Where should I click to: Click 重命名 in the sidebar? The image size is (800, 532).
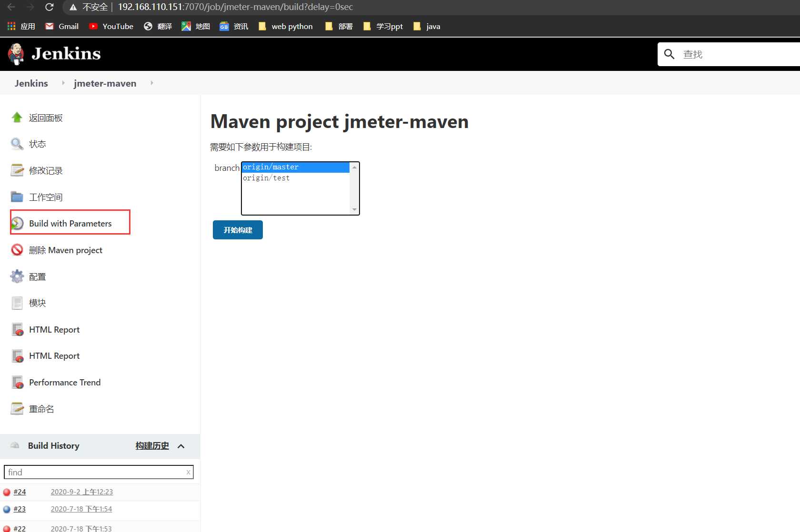tap(41, 409)
